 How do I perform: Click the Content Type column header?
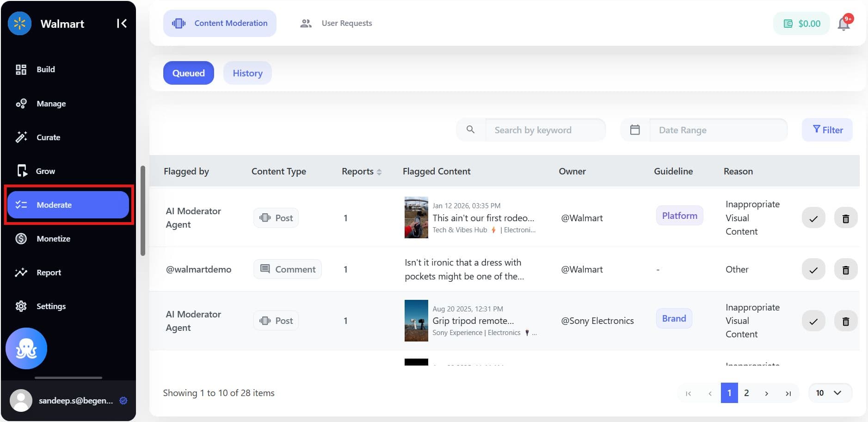pos(279,171)
